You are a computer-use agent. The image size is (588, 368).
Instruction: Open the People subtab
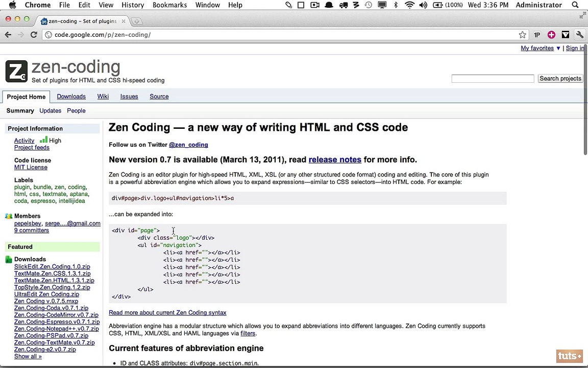pyautogui.click(x=76, y=111)
